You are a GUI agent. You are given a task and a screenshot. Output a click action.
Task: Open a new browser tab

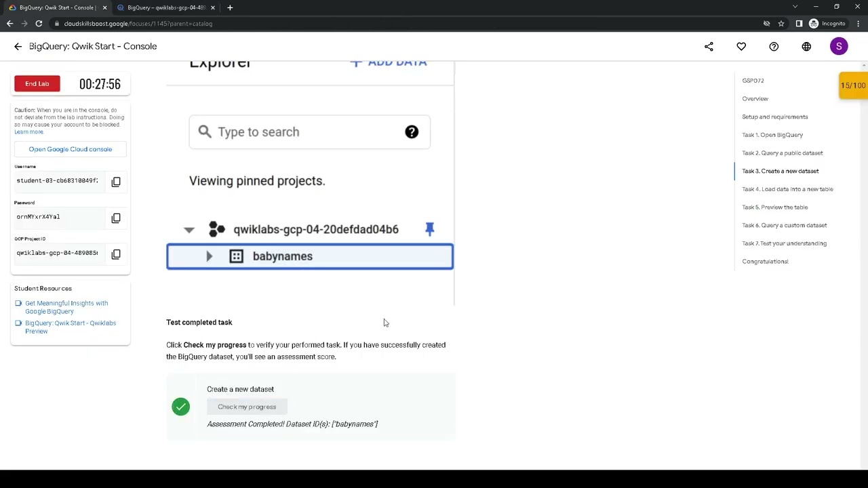[x=230, y=7]
